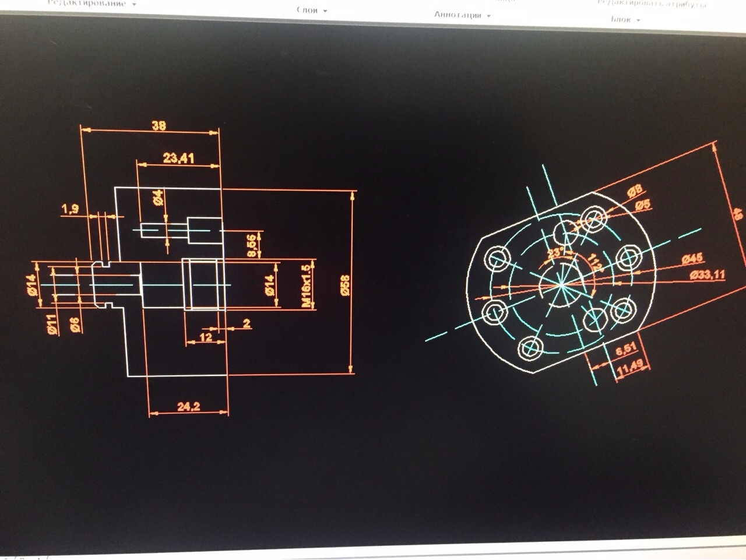Select the 24,2 bottom dimension
This screenshot has width=746, height=560.
point(188,406)
